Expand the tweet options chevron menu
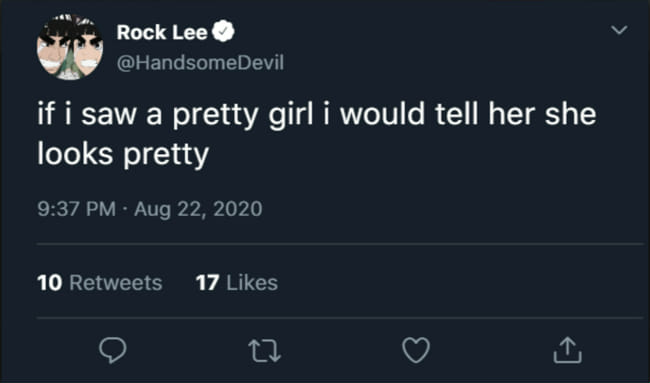 coord(619,30)
